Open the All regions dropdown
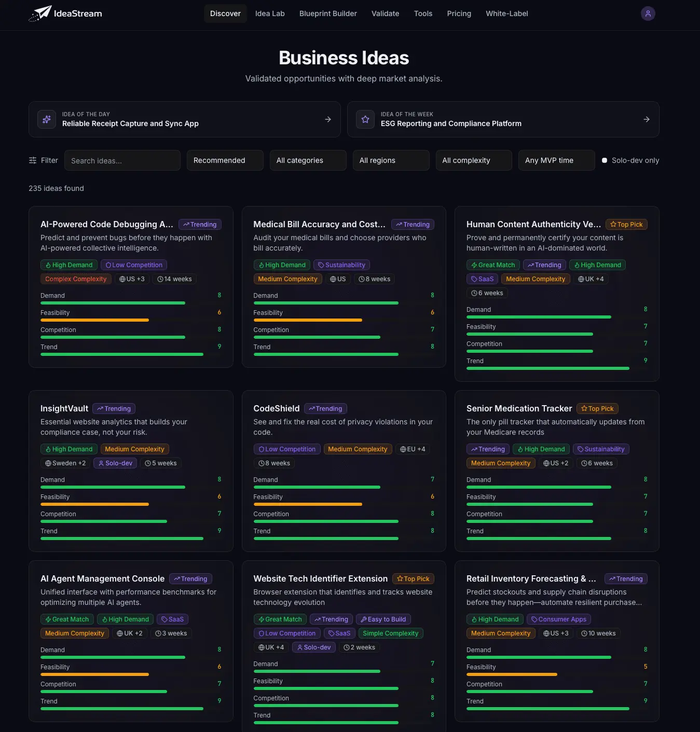Screen dimensions: 700x732 pyautogui.click(x=391, y=160)
